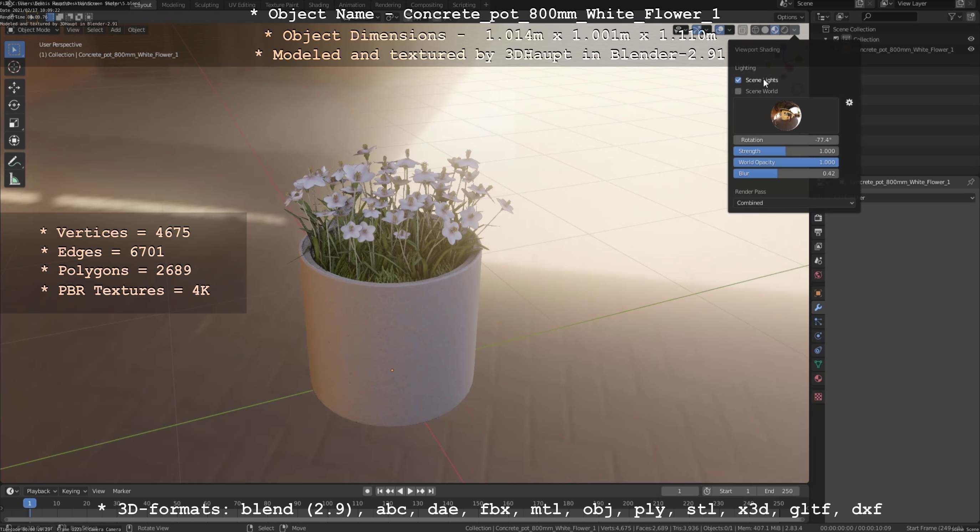
Task: Open the Material properties tab
Action: point(818,379)
